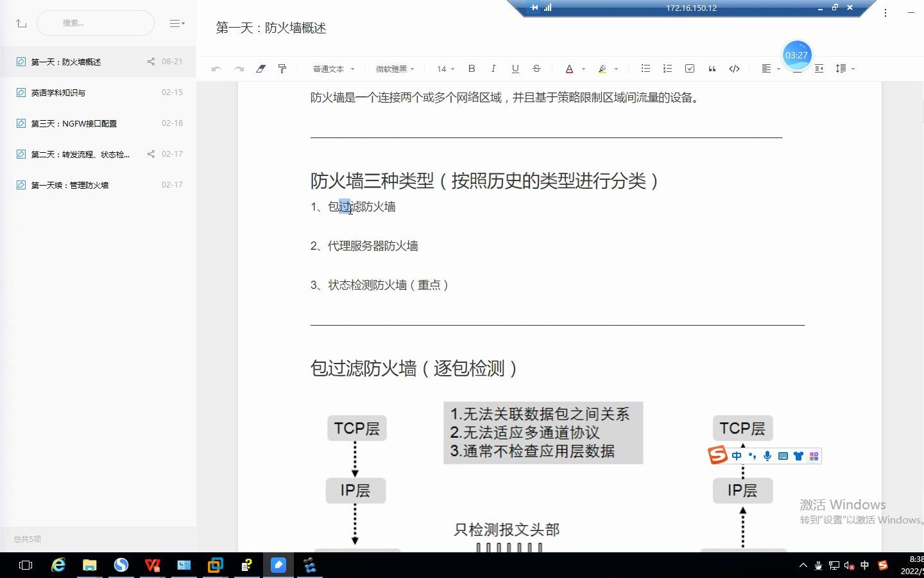Viewport: 924px width, 578px height.
Task: Open note 第二天：转发流程、状态检...
Action: tap(98, 154)
